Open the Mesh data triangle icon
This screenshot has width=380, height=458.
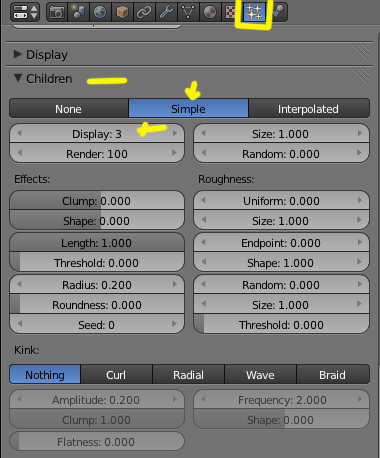pos(188,12)
